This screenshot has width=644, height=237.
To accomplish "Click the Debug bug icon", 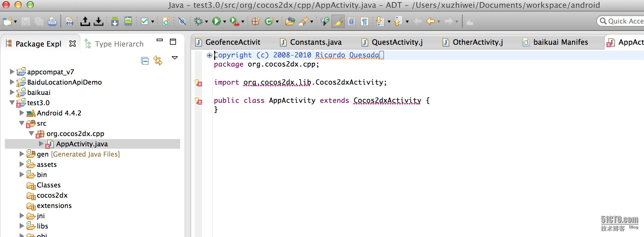I will coord(199,21).
